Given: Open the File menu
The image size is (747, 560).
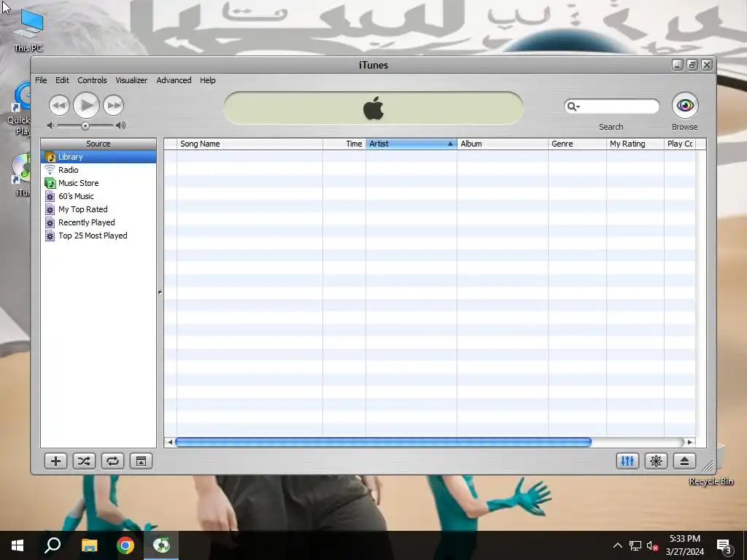Looking at the screenshot, I should 41,80.
